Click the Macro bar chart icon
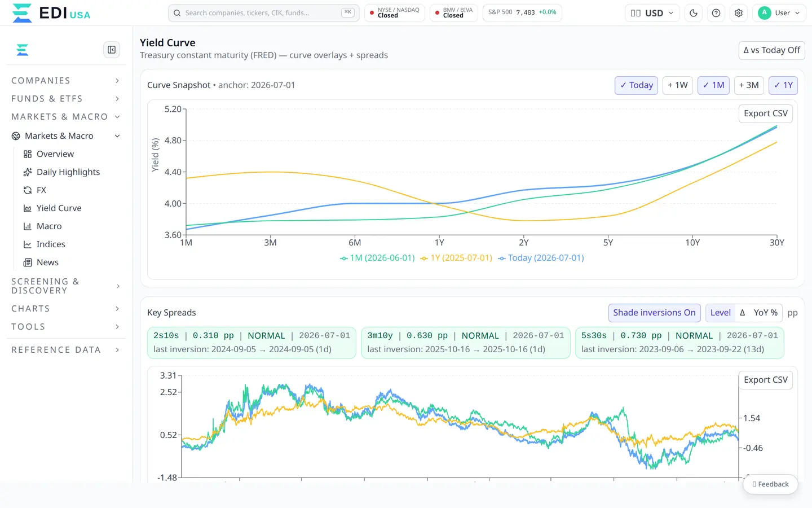Screen dimensions: 812x508 28,226
